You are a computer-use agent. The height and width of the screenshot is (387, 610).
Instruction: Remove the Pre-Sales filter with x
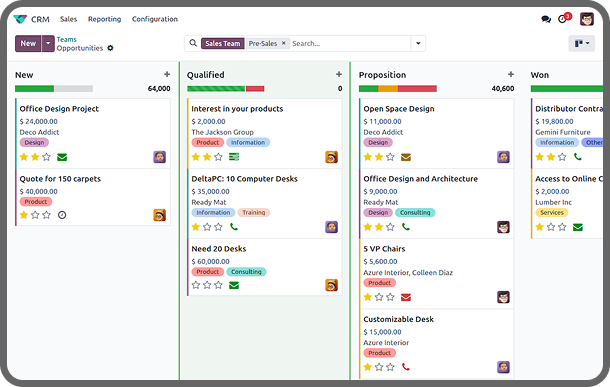pyautogui.click(x=284, y=43)
